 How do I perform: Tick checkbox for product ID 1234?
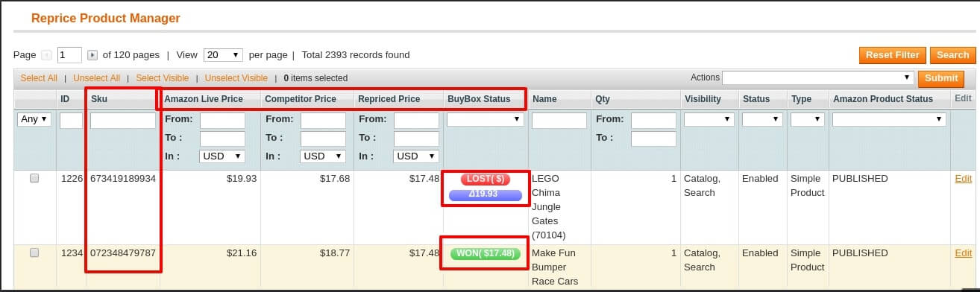coord(34,253)
